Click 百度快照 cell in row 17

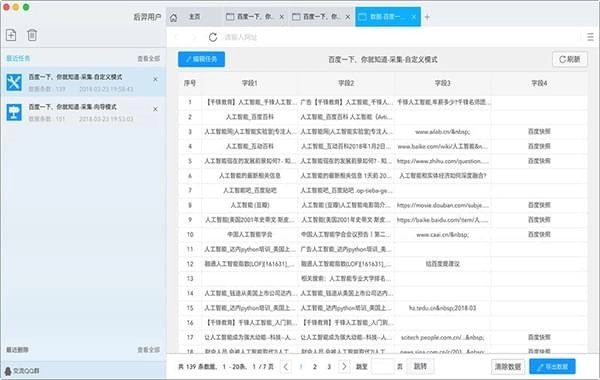click(x=539, y=337)
